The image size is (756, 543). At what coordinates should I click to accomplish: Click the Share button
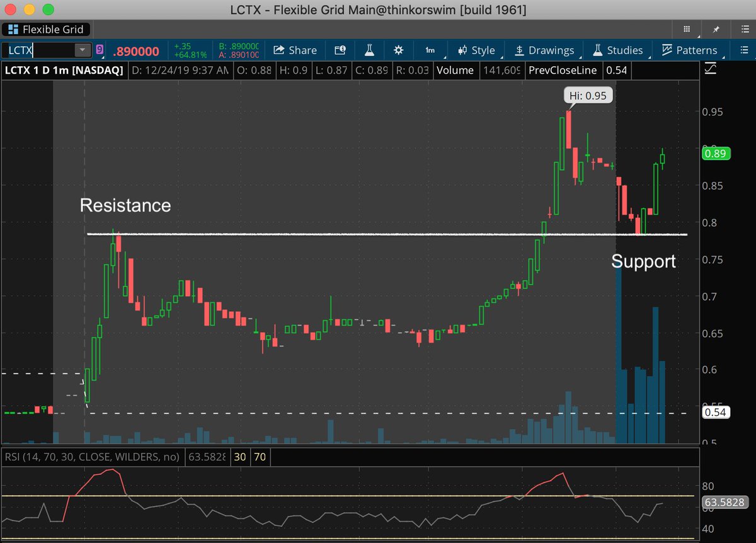coord(295,50)
